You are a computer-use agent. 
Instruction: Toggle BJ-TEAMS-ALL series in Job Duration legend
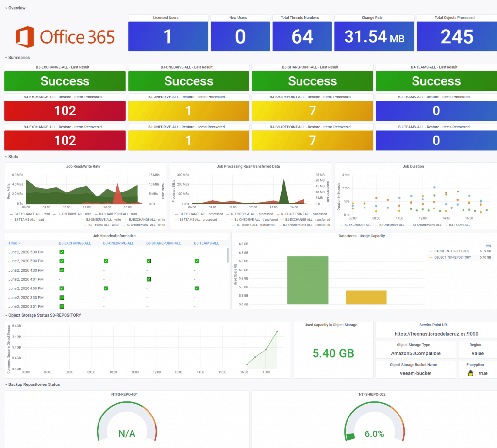(460, 225)
